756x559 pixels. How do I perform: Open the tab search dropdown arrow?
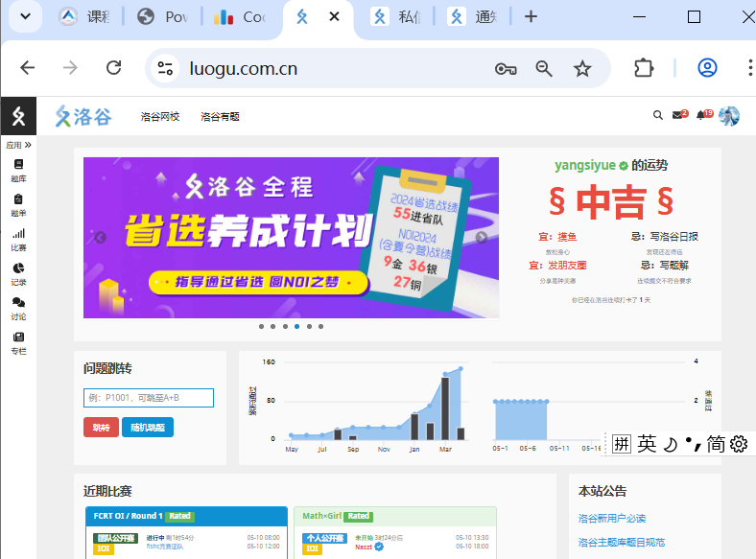[x=26, y=16]
